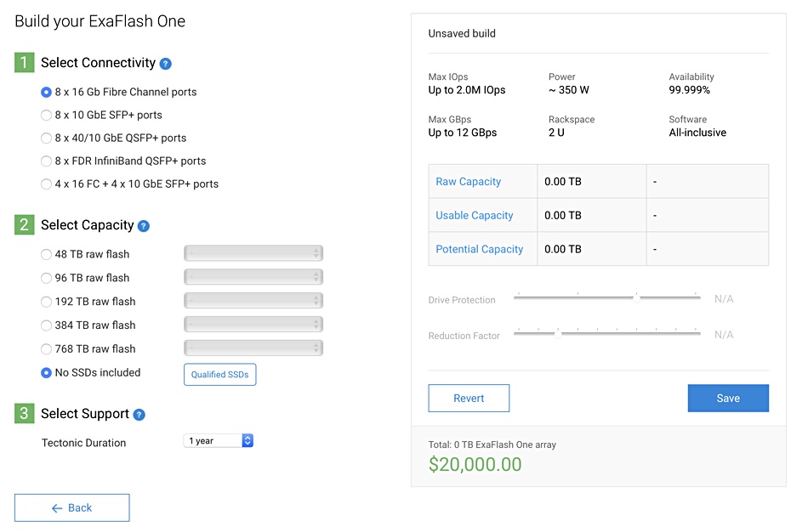The width and height of the screenshot is (808, 532).
Task: Click the Up to 2.0M IOps value
Action: 467,90
